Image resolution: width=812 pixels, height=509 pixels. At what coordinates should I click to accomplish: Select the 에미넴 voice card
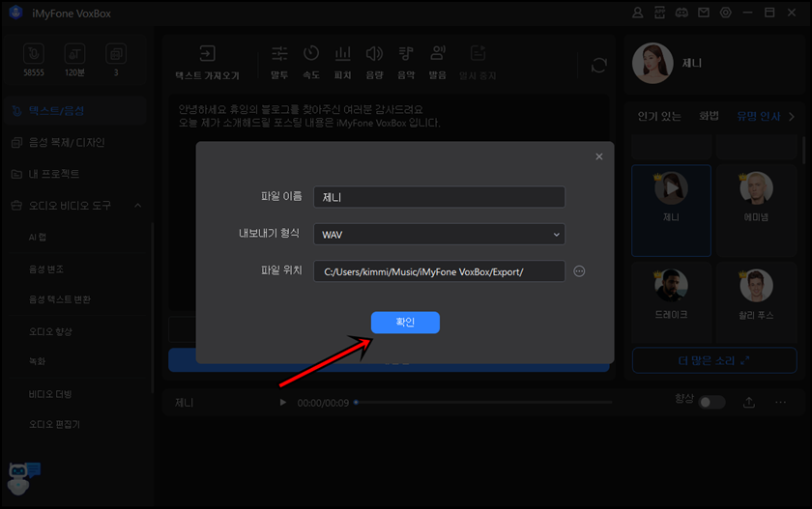(756, 210)
